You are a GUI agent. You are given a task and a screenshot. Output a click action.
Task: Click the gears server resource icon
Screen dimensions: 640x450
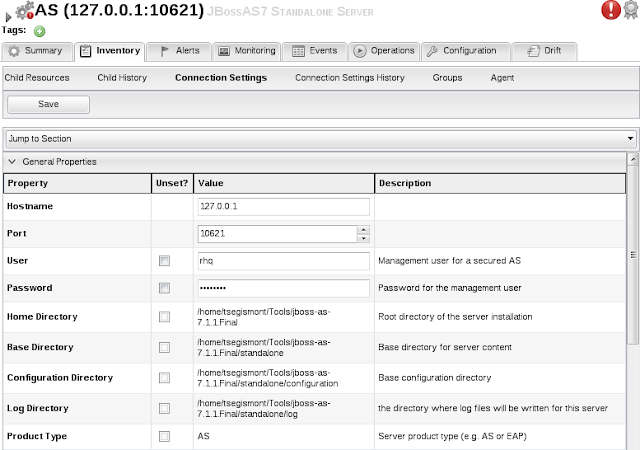coord(24,10)
